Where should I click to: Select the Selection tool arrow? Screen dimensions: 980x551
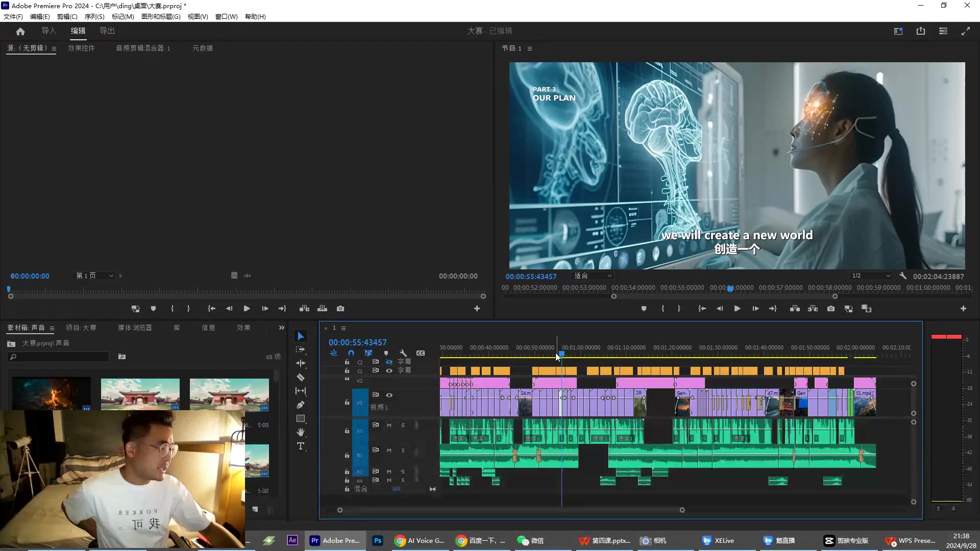[x=301, y=336]
